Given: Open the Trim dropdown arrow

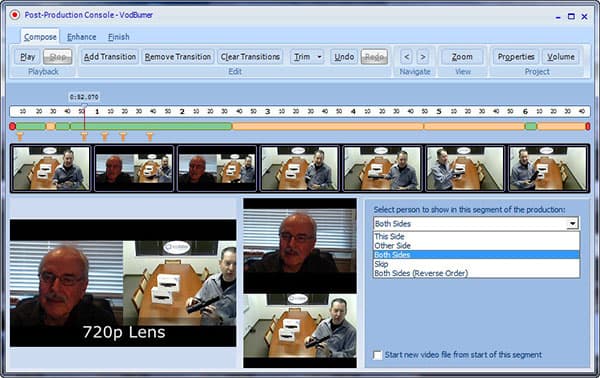Looking at the screenshot, I should pyautogui.click(x=319, y=57).
